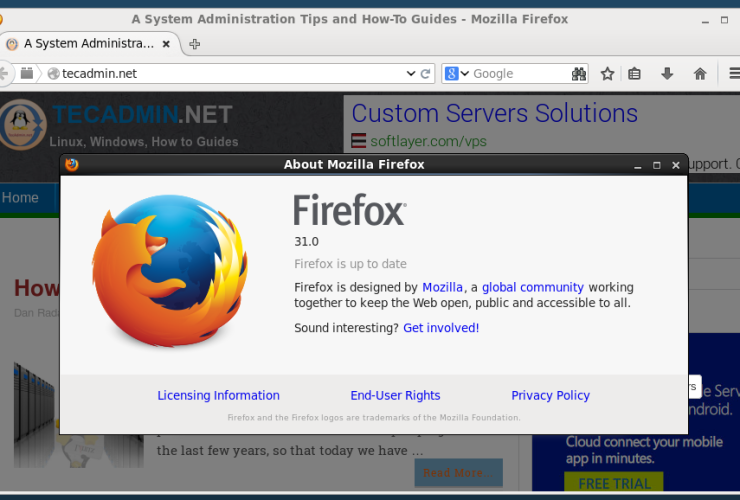The image size is (740, 500).
Task: Click the Get involved! link
Action: [x=440, y=328]
